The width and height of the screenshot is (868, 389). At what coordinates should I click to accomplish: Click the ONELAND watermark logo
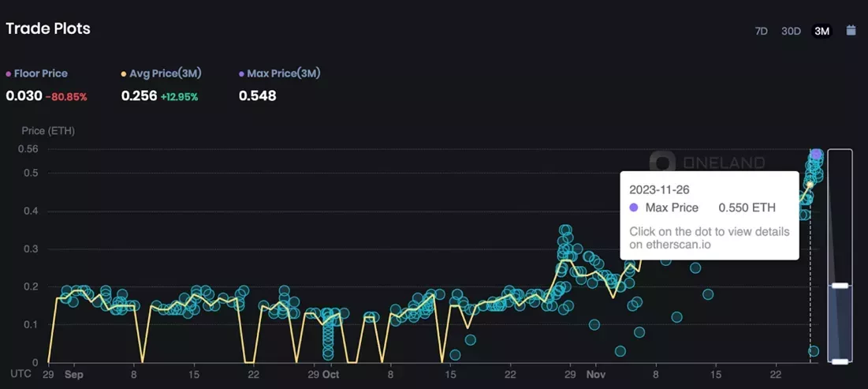tap(707, 163)
